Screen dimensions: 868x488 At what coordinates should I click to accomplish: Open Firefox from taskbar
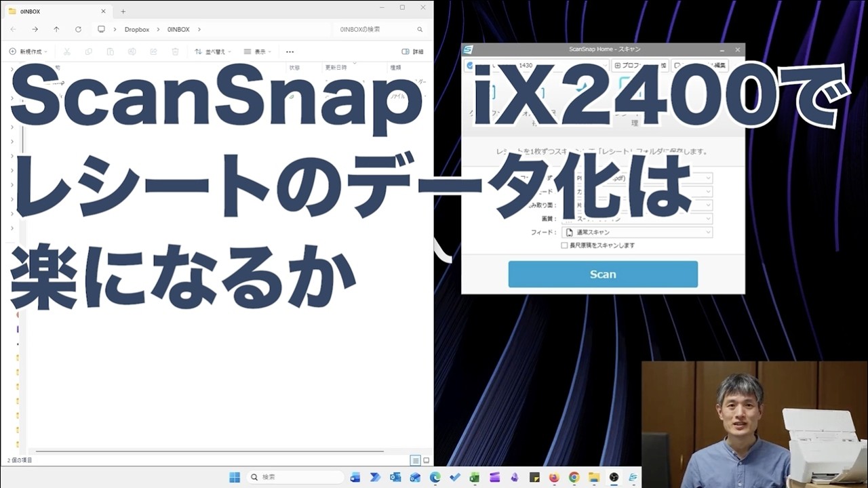554,477
